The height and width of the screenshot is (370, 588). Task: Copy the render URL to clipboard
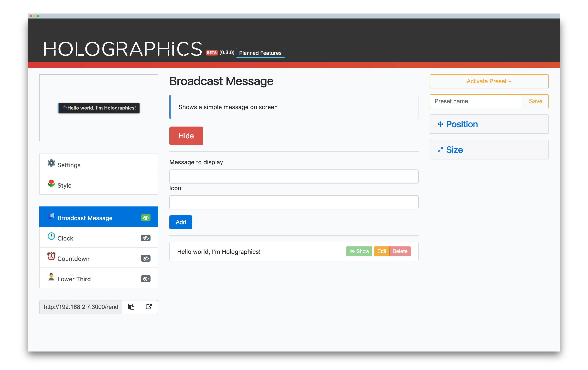tap(131, 307)
